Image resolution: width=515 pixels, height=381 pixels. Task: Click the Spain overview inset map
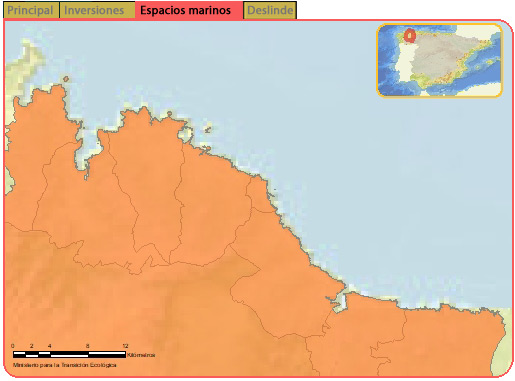pos(439,60)
